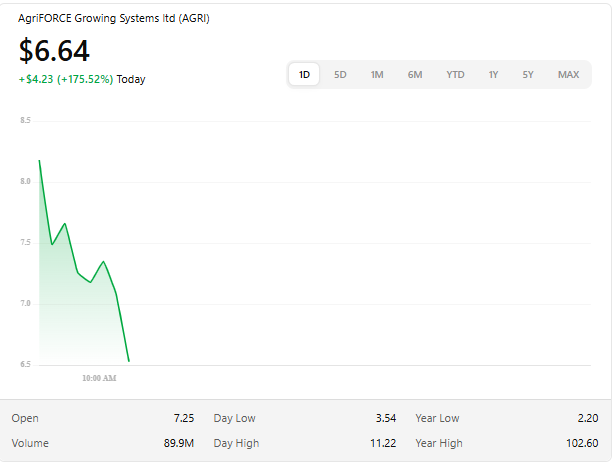The width and height of the screenshot is (614, 464).
Task: Select the YTD range tab
Action: coord(455,74)
